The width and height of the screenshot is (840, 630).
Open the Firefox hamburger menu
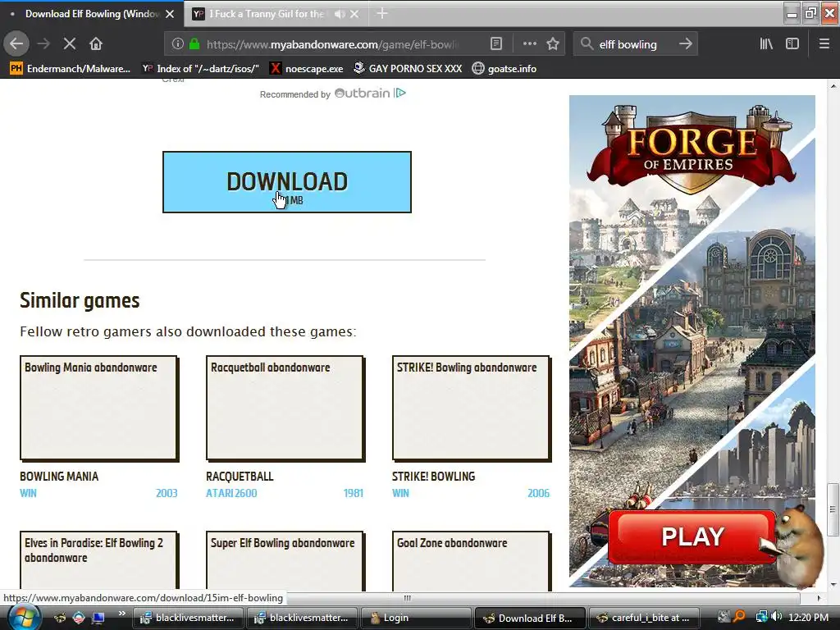pyautogui.click(x=824, y=44)
